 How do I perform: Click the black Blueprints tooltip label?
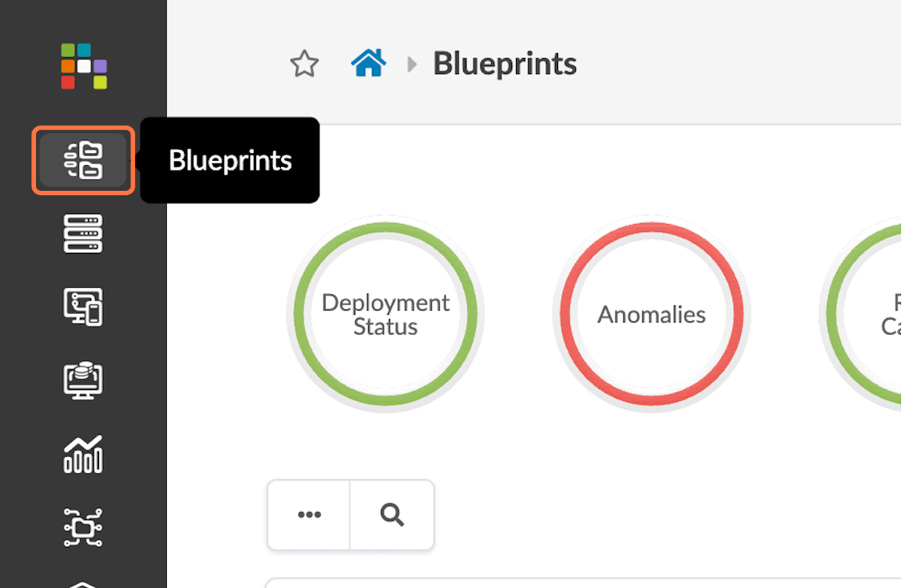230,160
